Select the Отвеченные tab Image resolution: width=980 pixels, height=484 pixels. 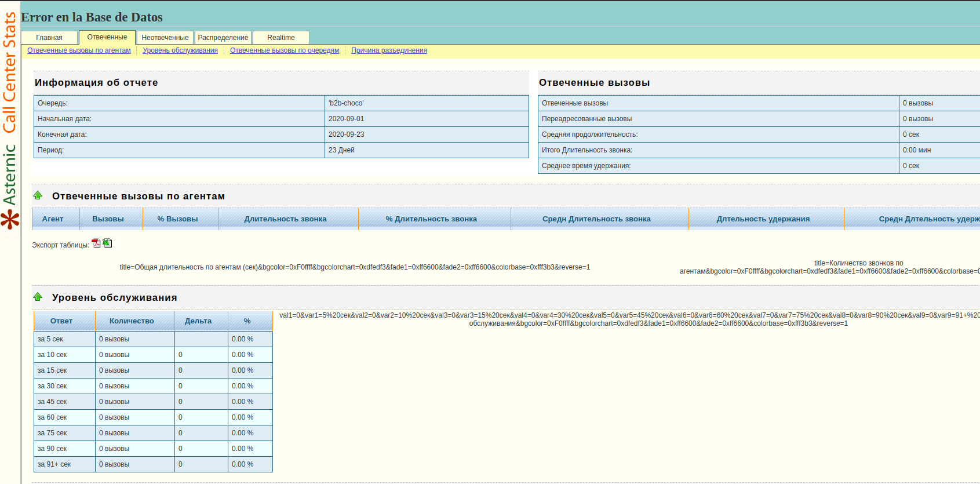tap(107, 37)
